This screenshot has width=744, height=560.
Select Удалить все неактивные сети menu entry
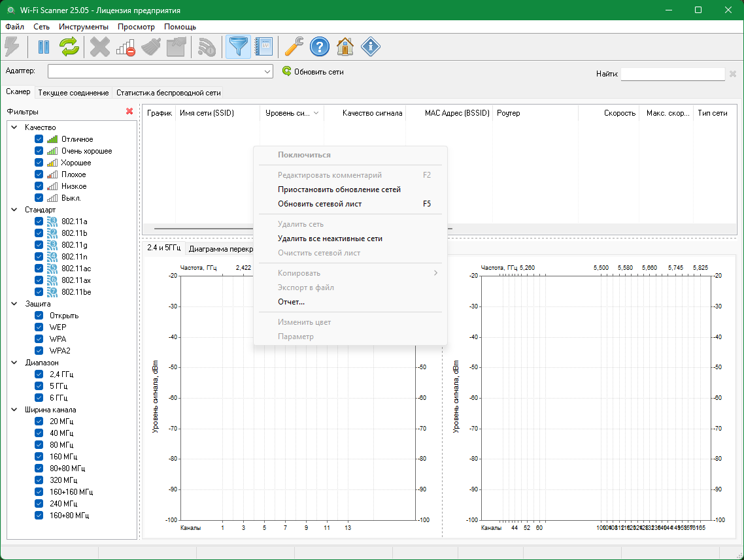point(350,239)
